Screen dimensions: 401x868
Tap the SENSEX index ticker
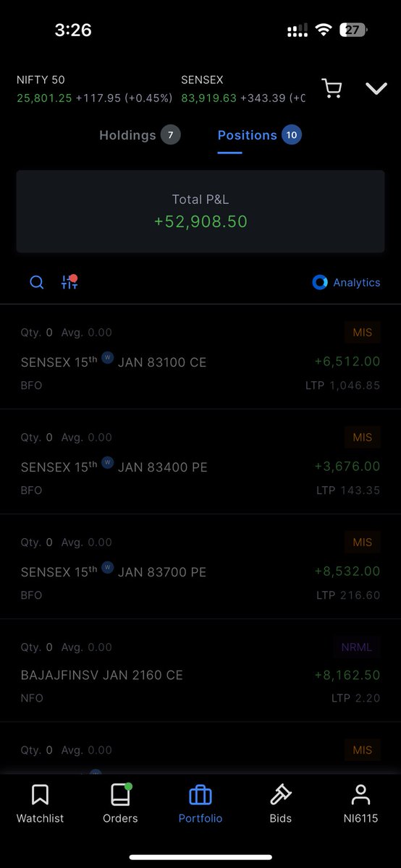point(242,89)
